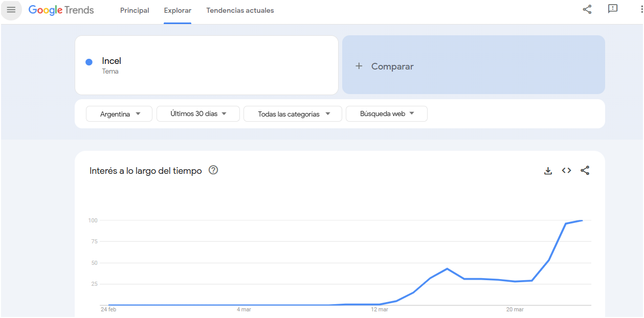Image resolution: width=644 pixels, height=318 pixels.
Task: Click the plus icon in Comparar
Action: coord(359,66)
